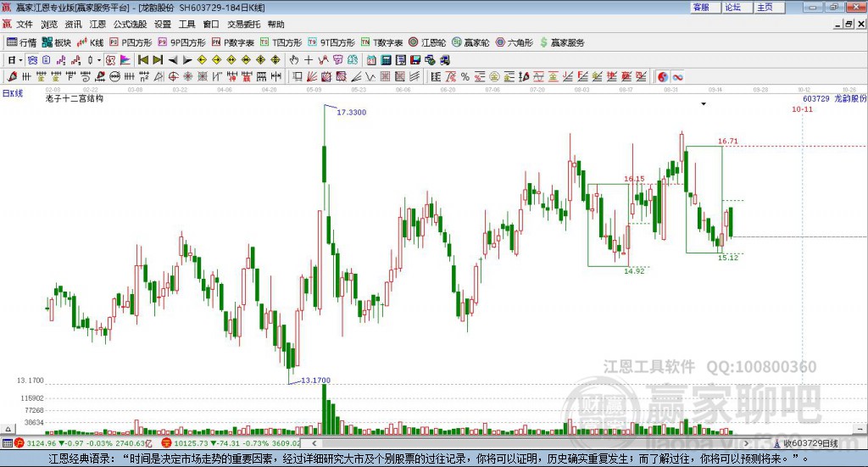Click the zigzag wave line tool

click(370, 77)
